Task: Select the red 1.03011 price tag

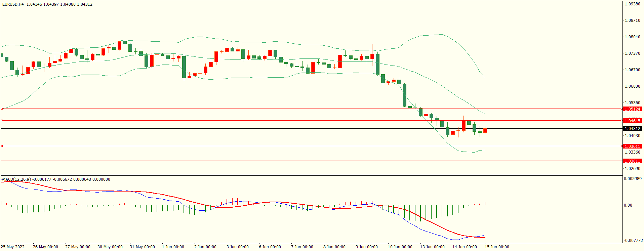Action: coord(632,161)
